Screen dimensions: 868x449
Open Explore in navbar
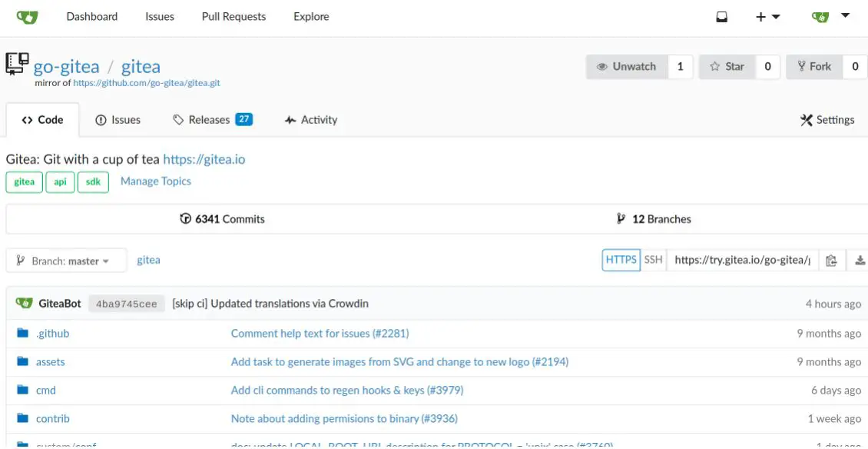(x=311, y=17)
